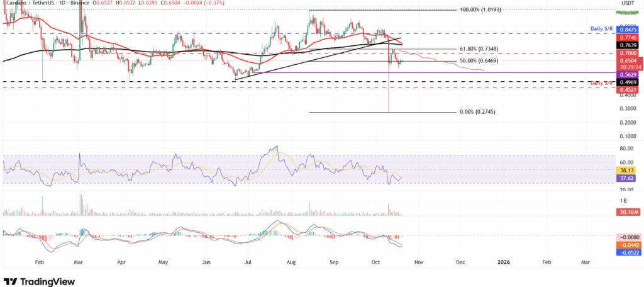Click the 2026 label on time axis

(x=502, y=261)
